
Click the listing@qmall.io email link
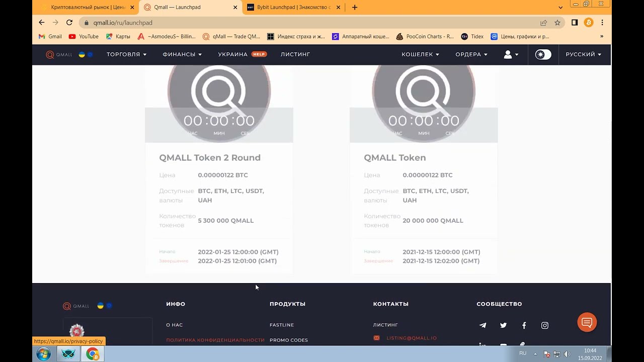412,338
